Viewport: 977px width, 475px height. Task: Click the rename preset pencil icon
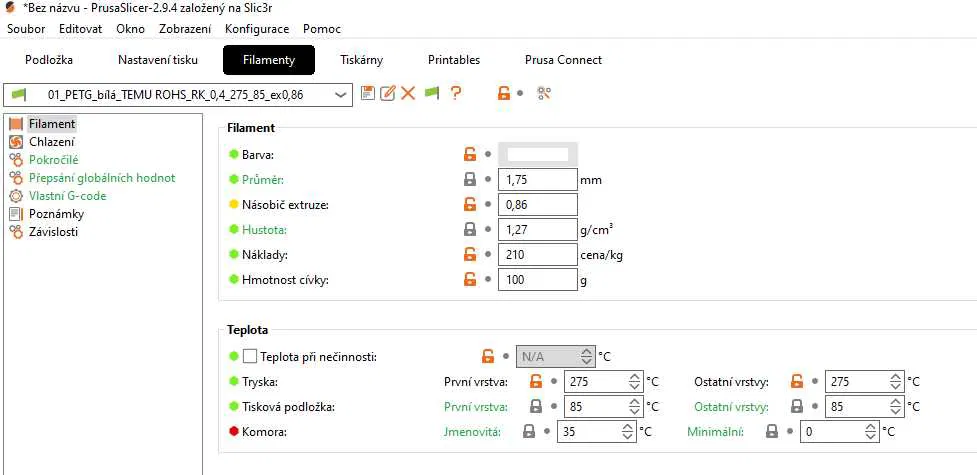388,93
